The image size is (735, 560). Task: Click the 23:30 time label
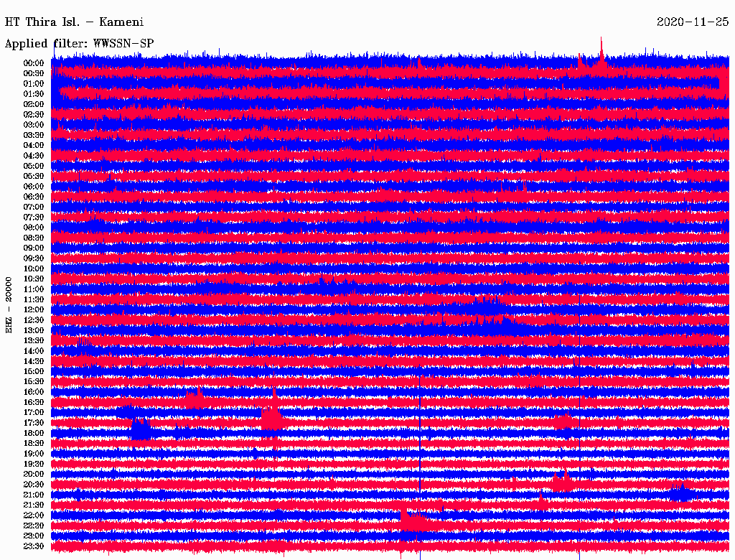coord(34,546)
